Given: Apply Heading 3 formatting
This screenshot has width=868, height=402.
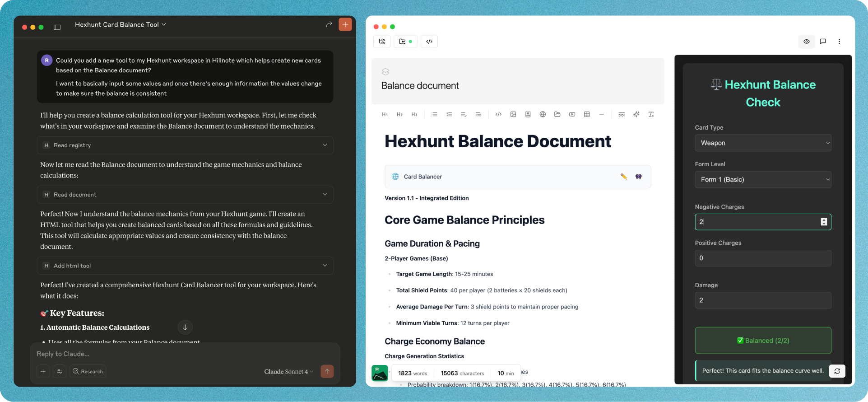Looking at the screenshot, I should [x=414, y=114].
